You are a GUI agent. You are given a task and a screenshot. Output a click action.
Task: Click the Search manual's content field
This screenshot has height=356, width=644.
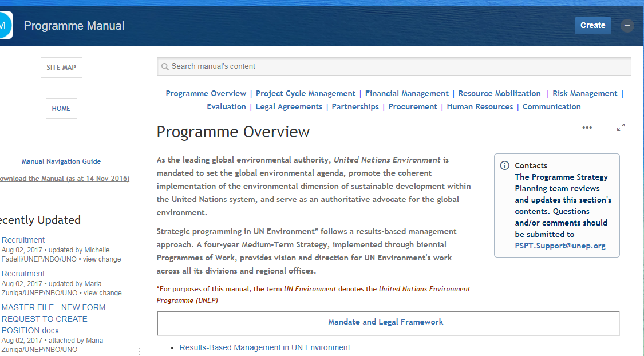point(394,66)
